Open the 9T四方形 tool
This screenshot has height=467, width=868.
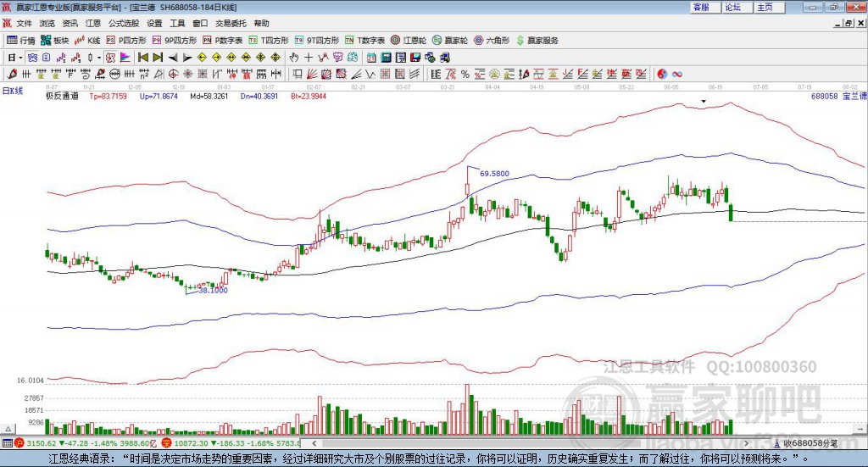(317, 41)
